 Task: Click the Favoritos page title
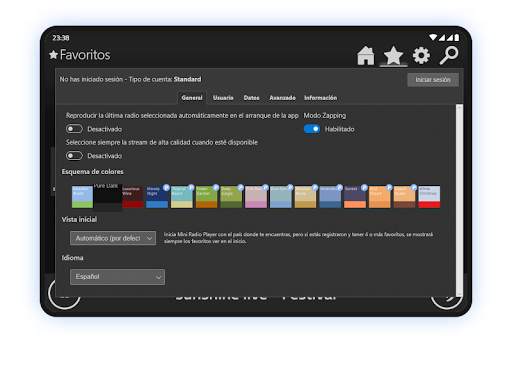click(x=85, y=55)
